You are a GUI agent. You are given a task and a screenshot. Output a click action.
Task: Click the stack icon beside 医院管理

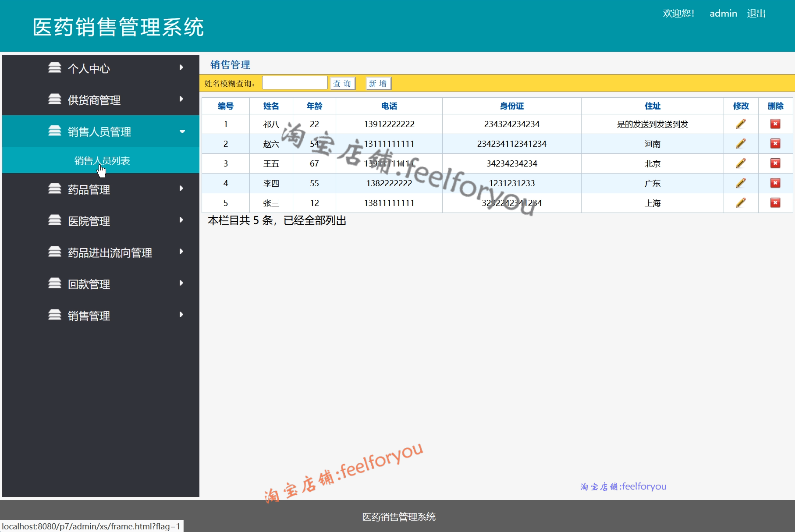55,220
